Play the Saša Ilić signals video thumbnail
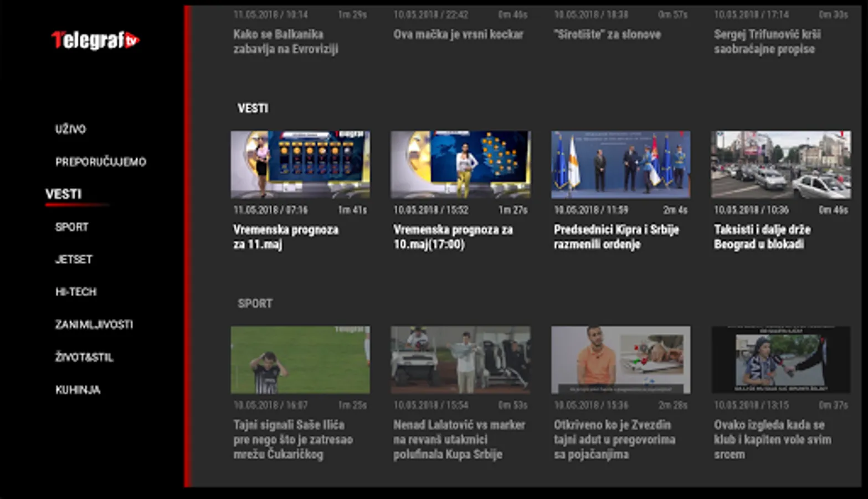Screen dimensions: 868x499 coord(300,360)
